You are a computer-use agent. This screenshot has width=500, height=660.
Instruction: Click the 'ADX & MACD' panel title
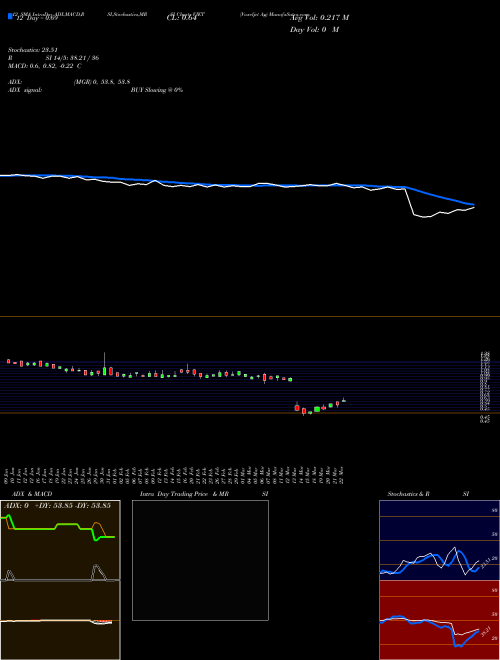(32, 494)
